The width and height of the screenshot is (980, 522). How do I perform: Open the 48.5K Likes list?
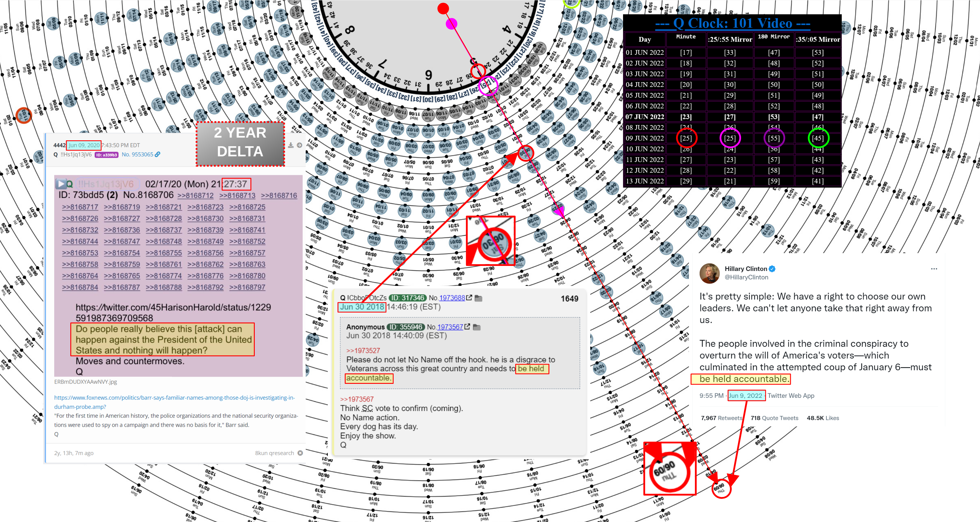(823, 418)
